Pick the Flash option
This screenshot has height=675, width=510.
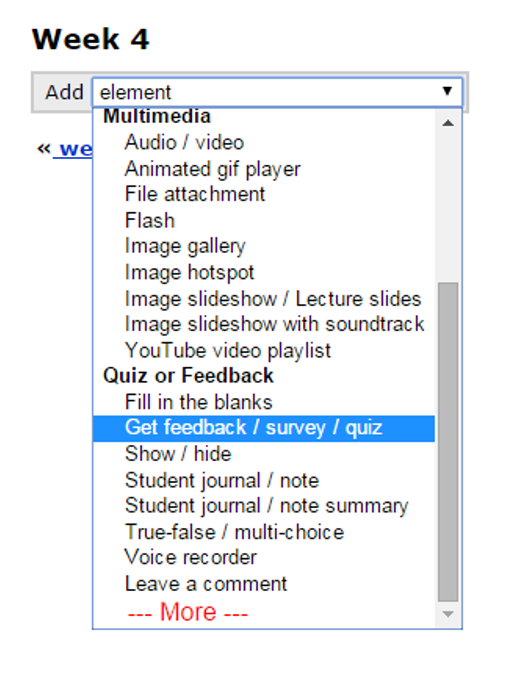(x=264, y=220)
